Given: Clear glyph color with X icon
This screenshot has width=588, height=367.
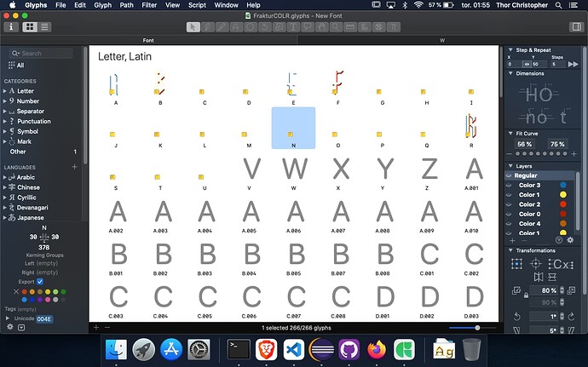Looking at the screenshot, I should (16, 292).
